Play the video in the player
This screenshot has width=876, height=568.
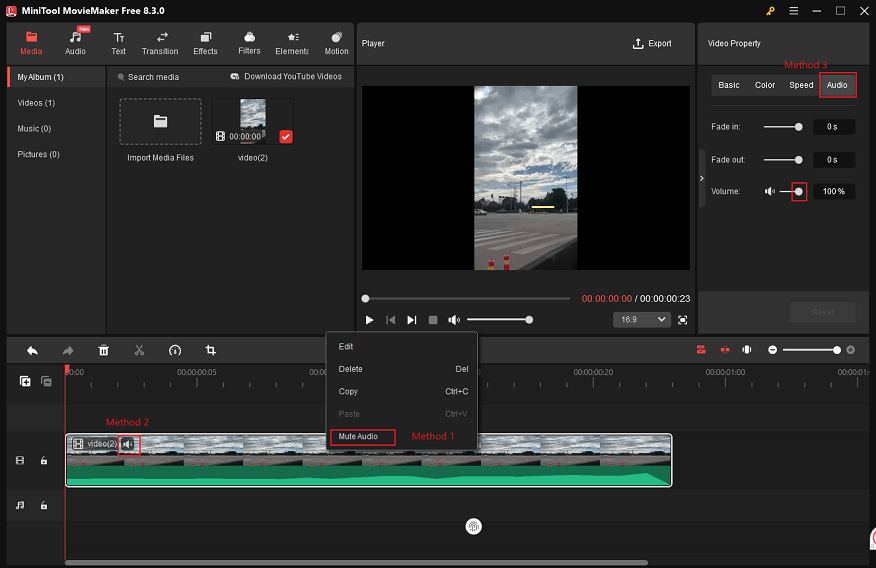coord(369,320)
